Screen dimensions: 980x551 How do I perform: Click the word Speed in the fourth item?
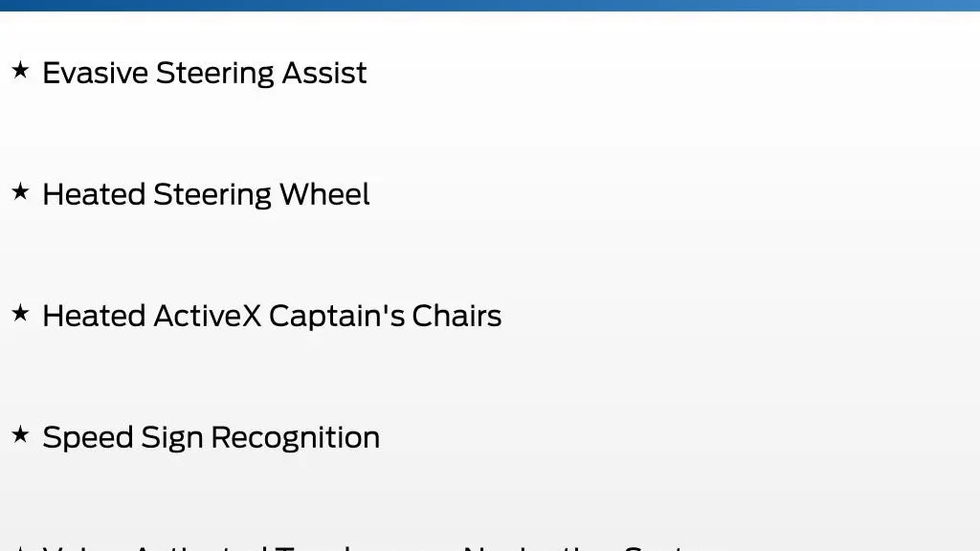coord(88,437)
